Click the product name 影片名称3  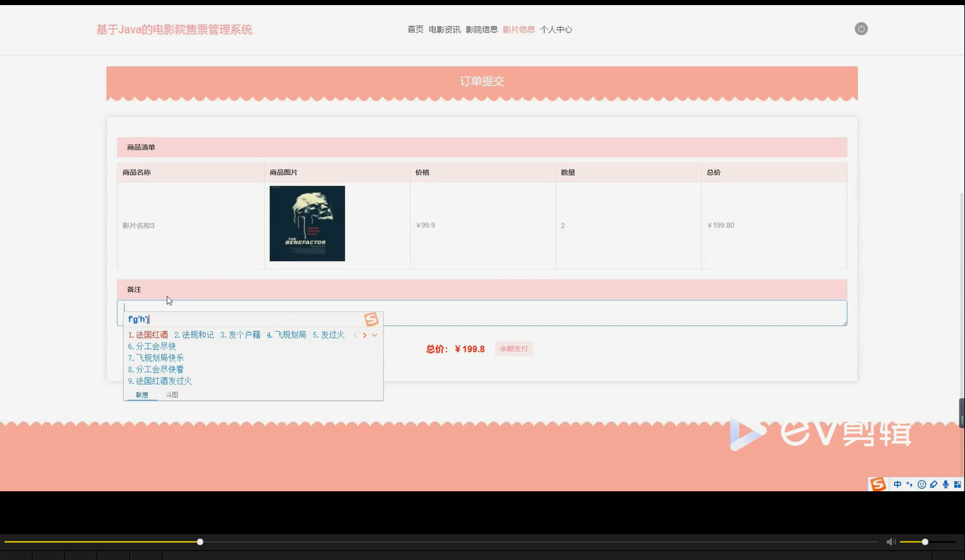pyautogui.click(x=139, y=225)
